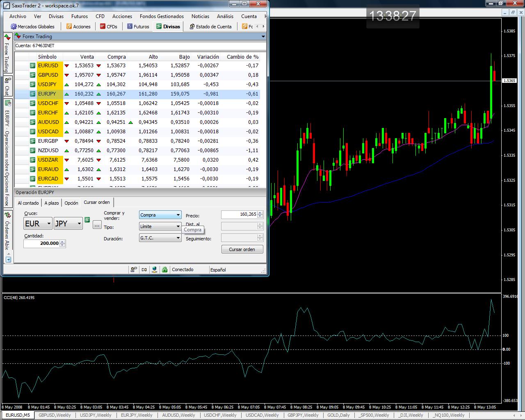Click the green padlock status bar icon
The height and width of the screenshot is (420, 525).
tap(164, 269)
